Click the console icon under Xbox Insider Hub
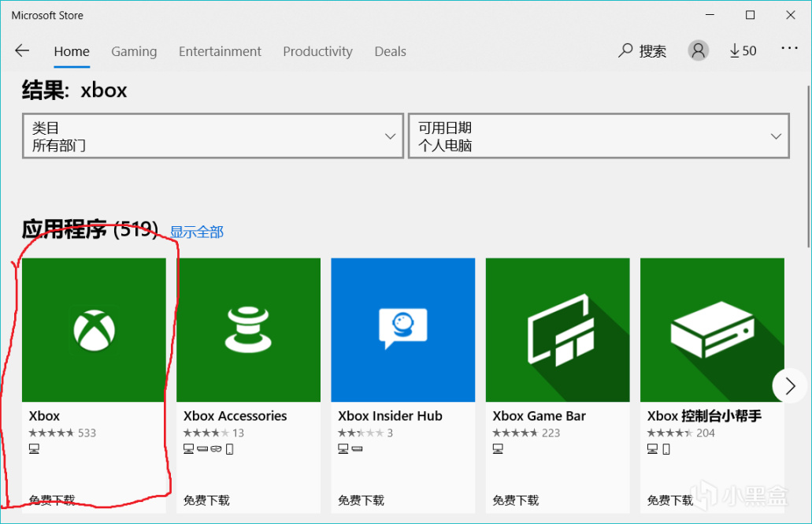 (358, 449)
